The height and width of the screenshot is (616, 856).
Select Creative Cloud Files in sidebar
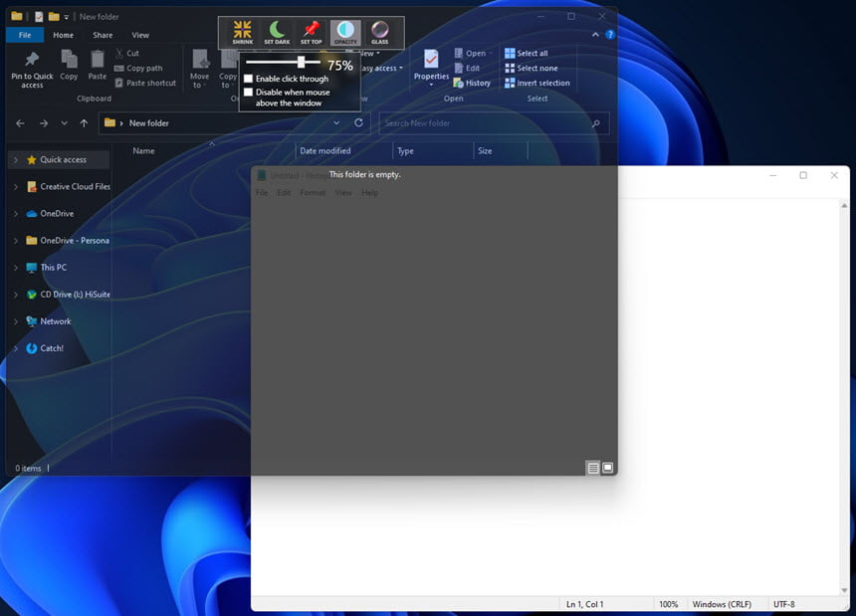[x=69, y=187]
